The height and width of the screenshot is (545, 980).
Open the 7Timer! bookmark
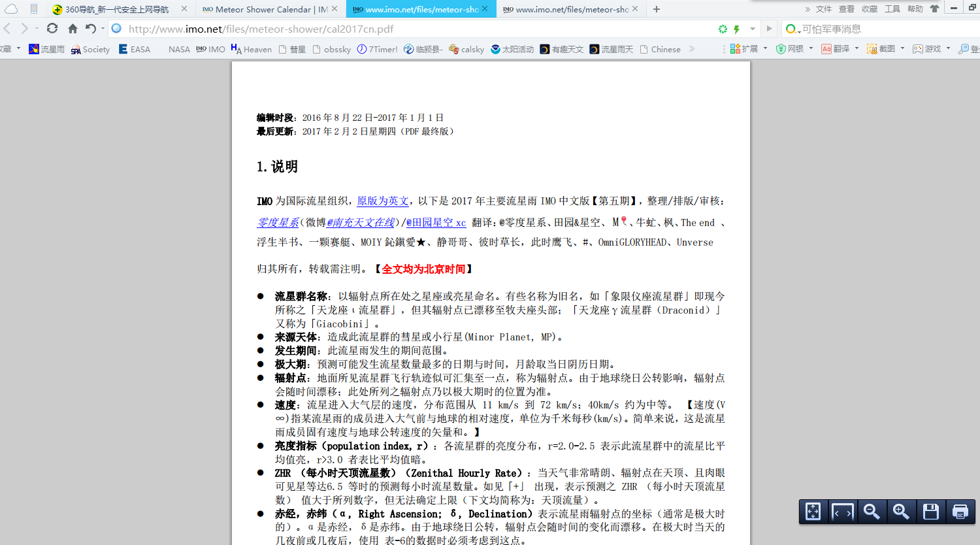tap(378, 49)
